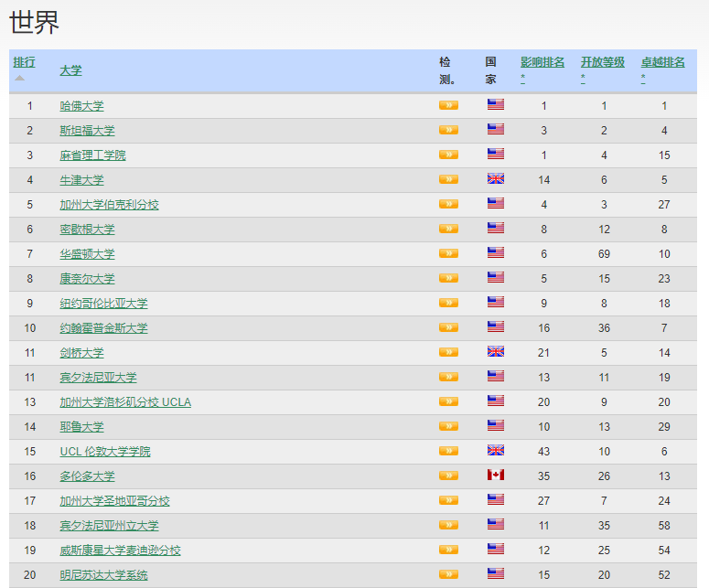Open the UCL 伦敦大学学院 link
The image size is (709, 588).
point(105,452)
